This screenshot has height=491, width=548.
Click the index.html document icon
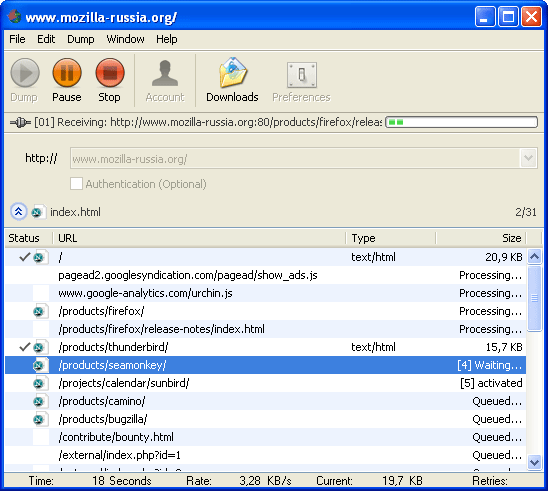click(x=38, y=212)
